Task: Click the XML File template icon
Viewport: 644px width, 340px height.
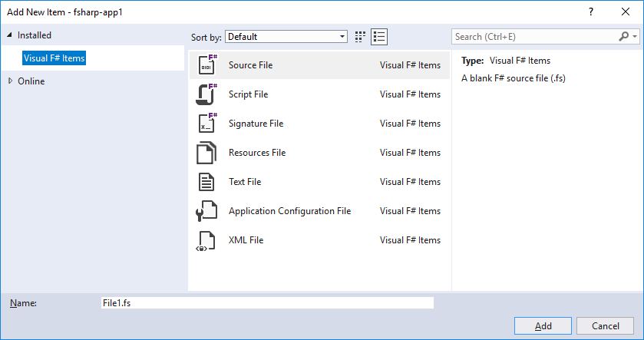Action: (x=207, y=240)
